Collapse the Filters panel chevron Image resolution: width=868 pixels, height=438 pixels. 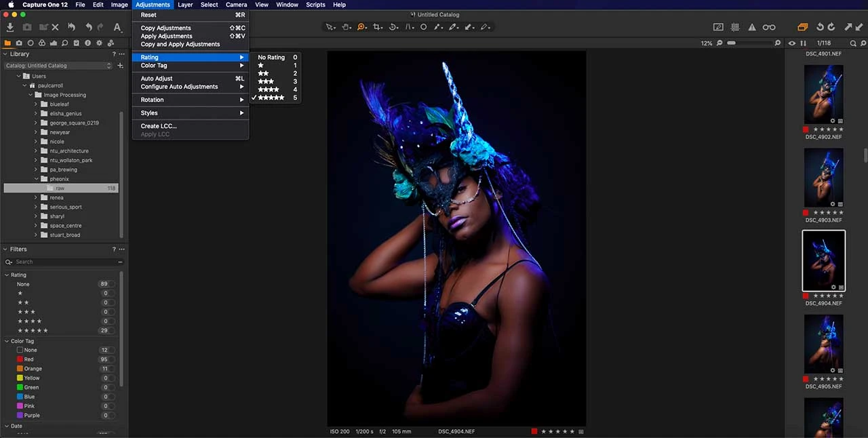[5, 250]
